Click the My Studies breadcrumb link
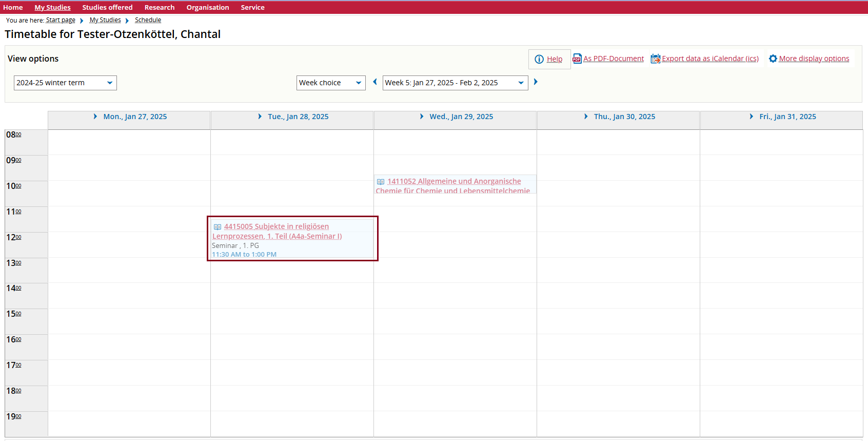The image size is (868, 441). 105,20
